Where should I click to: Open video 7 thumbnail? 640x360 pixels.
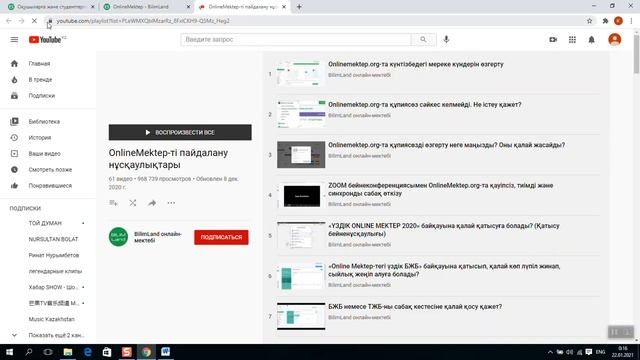pyautogui.click(x=301, y=316)
